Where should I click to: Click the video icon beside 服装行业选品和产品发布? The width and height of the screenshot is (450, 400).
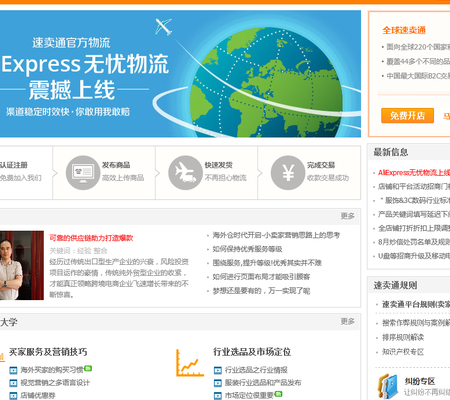point(217,383)
